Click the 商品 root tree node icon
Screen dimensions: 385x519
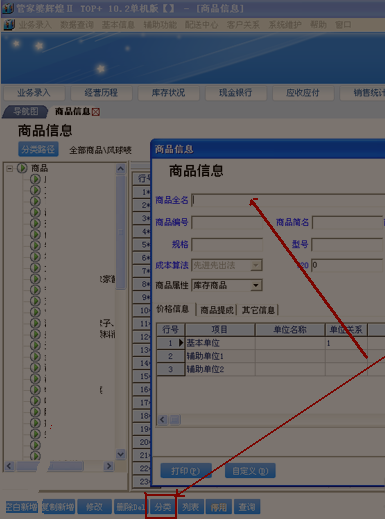pos(22,168)
